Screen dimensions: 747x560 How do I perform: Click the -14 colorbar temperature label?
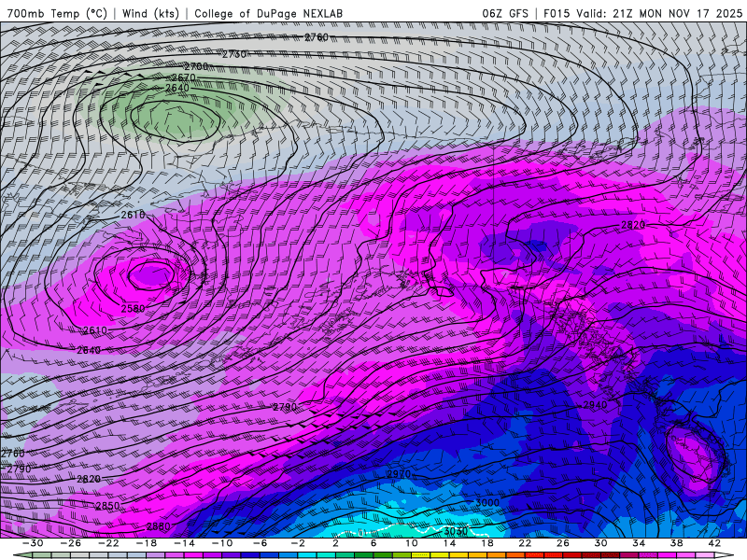click(184, 543)
